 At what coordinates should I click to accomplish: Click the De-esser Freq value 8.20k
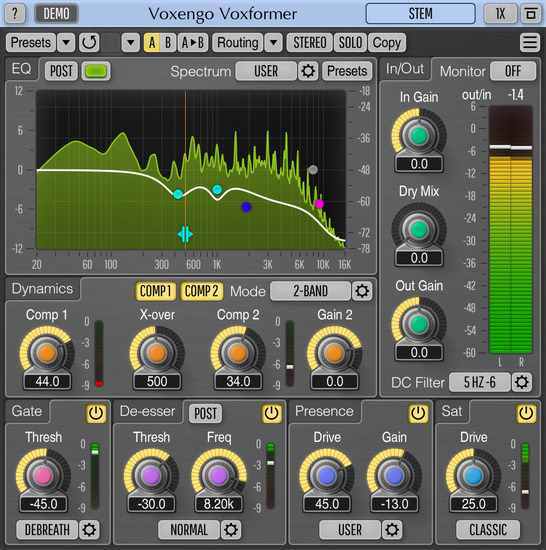click(218, 504)
